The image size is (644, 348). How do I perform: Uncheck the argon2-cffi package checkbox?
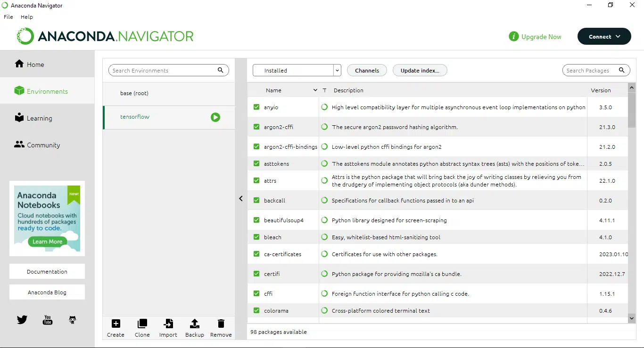pyautogui.click(x=256, y=127)
